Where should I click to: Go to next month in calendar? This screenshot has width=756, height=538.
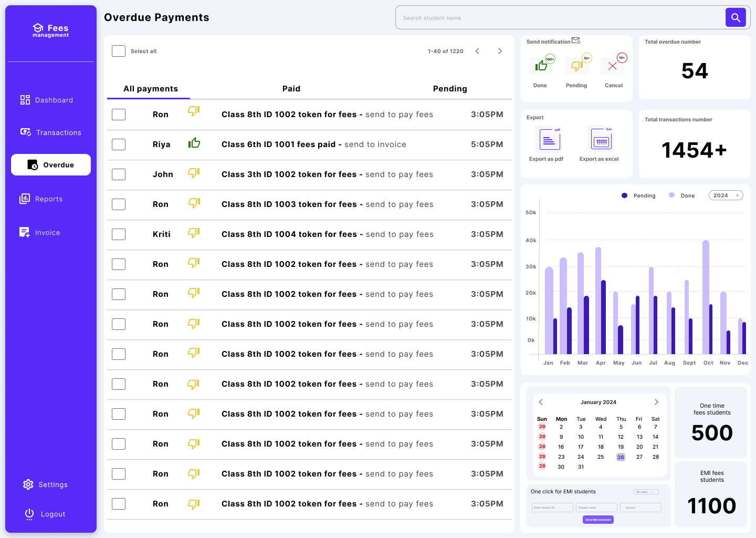pyautogui.click(x=656, y=402)
